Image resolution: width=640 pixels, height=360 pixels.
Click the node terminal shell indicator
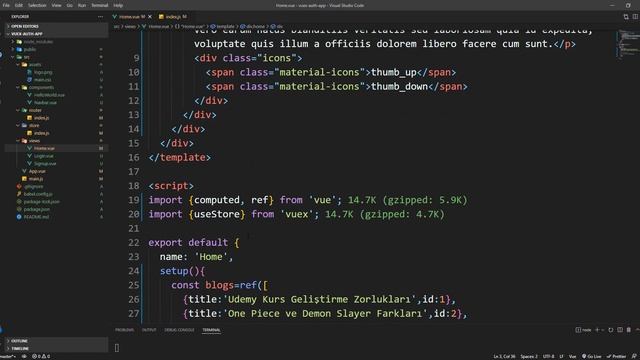coord(583,330)
